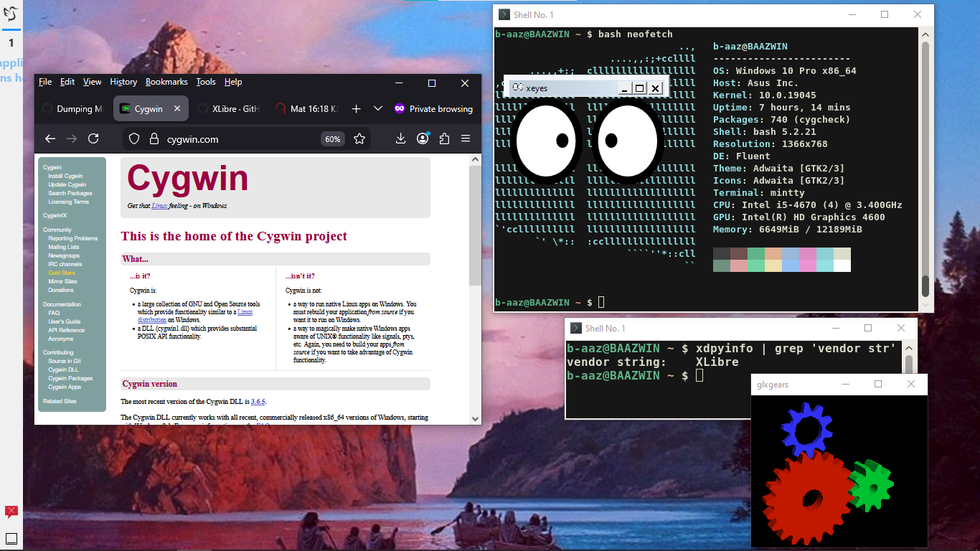980x551 pixels.
Task: Click the site security padlock icon
Action: (x=154, y=139)
